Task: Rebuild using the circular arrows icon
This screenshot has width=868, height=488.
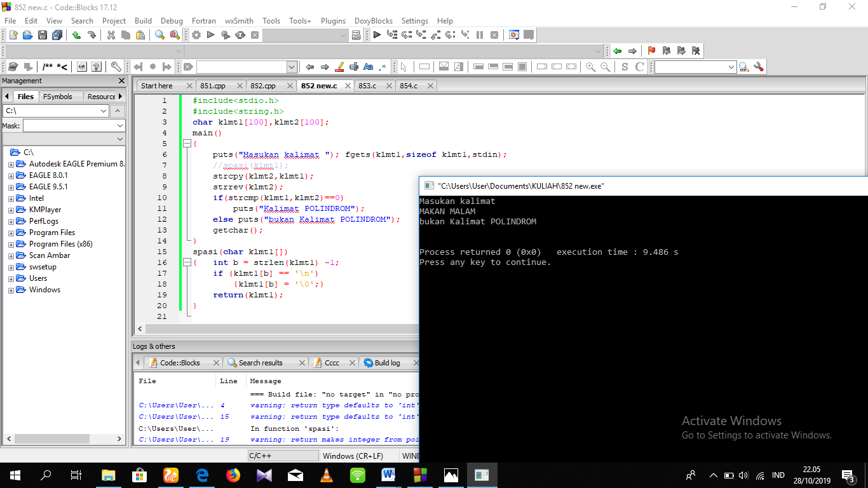Action: coord(240,35)
